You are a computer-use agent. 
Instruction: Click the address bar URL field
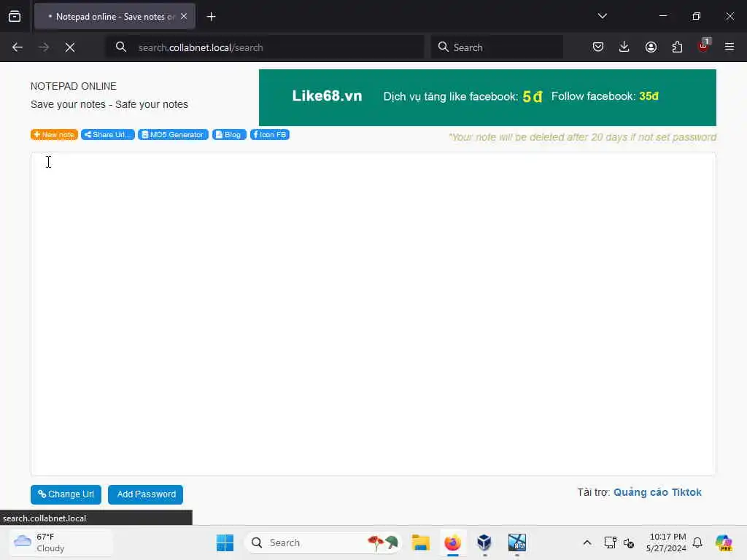265,47
